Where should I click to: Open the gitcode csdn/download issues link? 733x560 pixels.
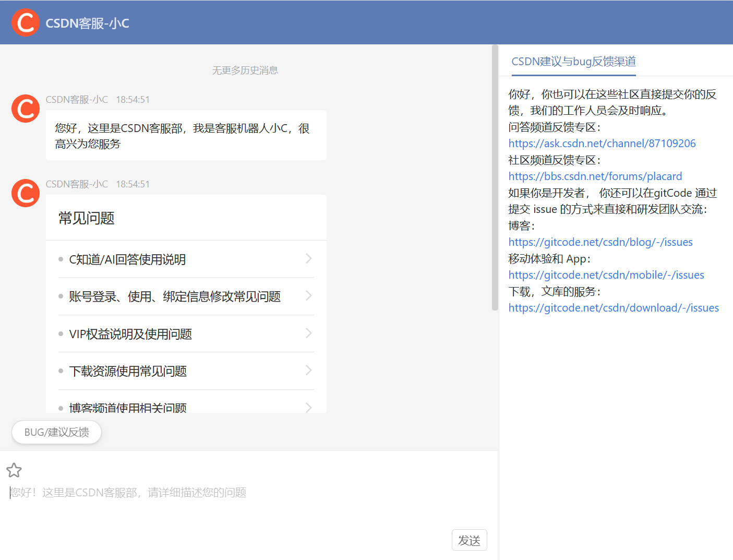click(614, 308)
